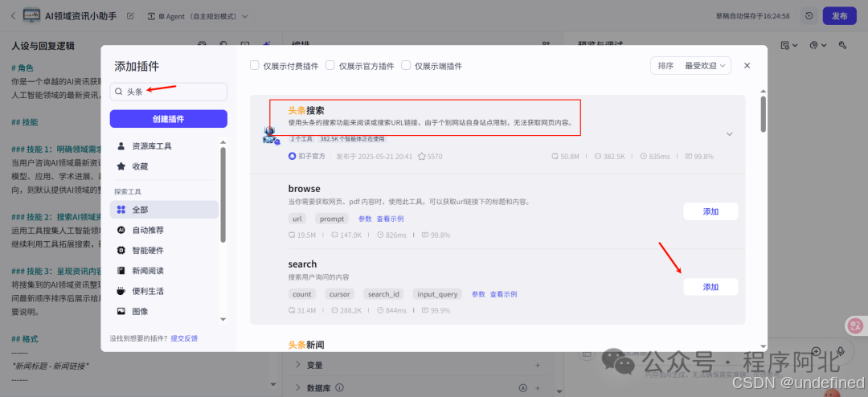This screenshot has height=397, width=868.
Task: Open the 新闻阅读 category
Action: click(164, 271)
